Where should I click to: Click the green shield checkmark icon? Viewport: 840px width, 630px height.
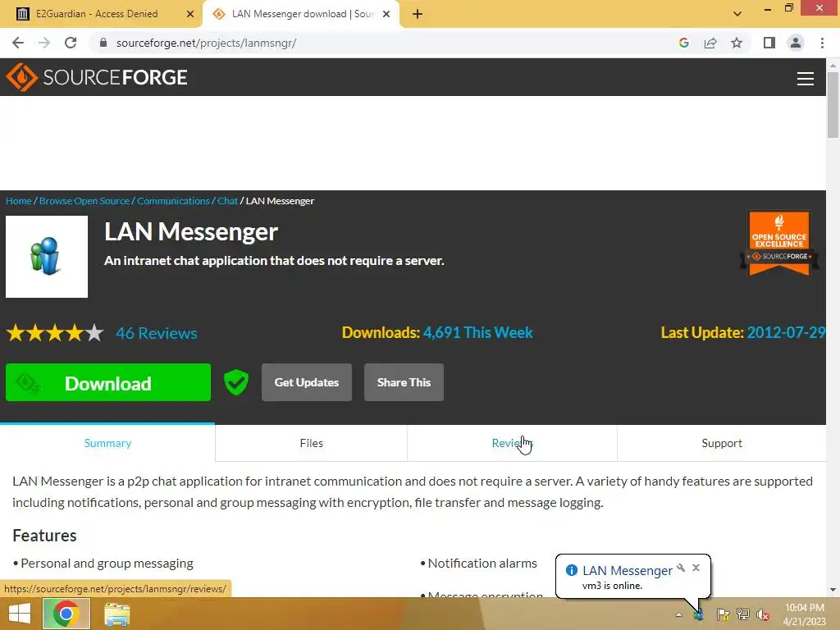click(235, 382)
